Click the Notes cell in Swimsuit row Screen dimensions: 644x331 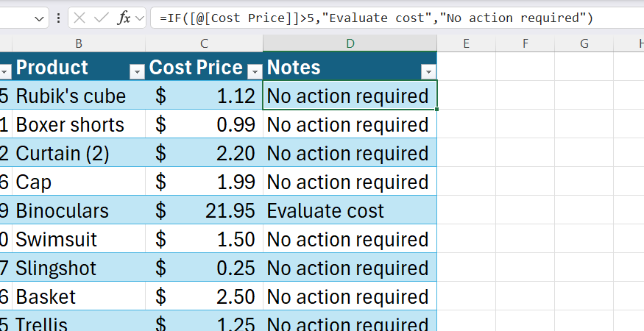(x=350, y=239)
